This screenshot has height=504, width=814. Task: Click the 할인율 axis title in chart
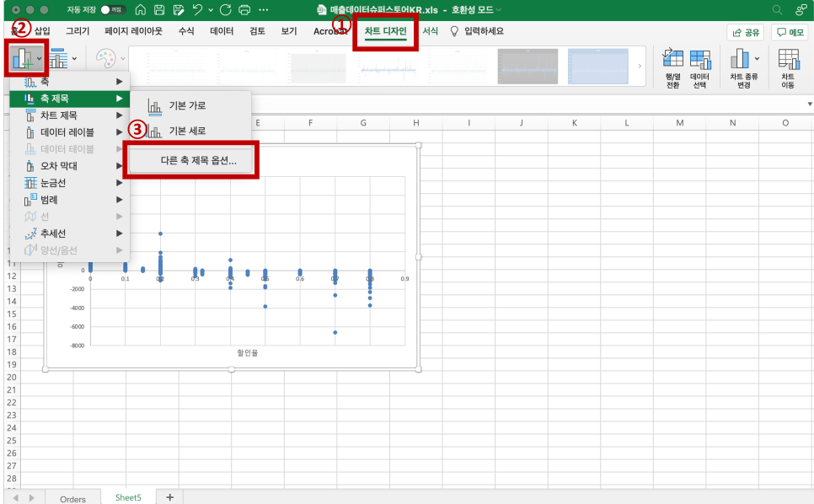247,353
